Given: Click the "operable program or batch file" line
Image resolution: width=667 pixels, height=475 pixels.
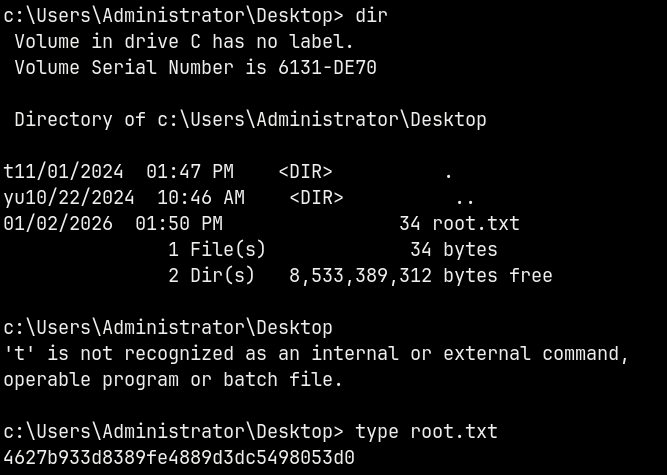Looking at the screenshot, I should 173,380.
